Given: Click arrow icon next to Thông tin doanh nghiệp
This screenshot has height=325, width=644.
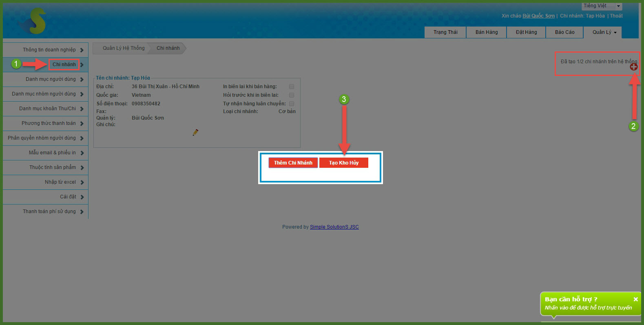Looking at the screenshot, I should 82,50.
